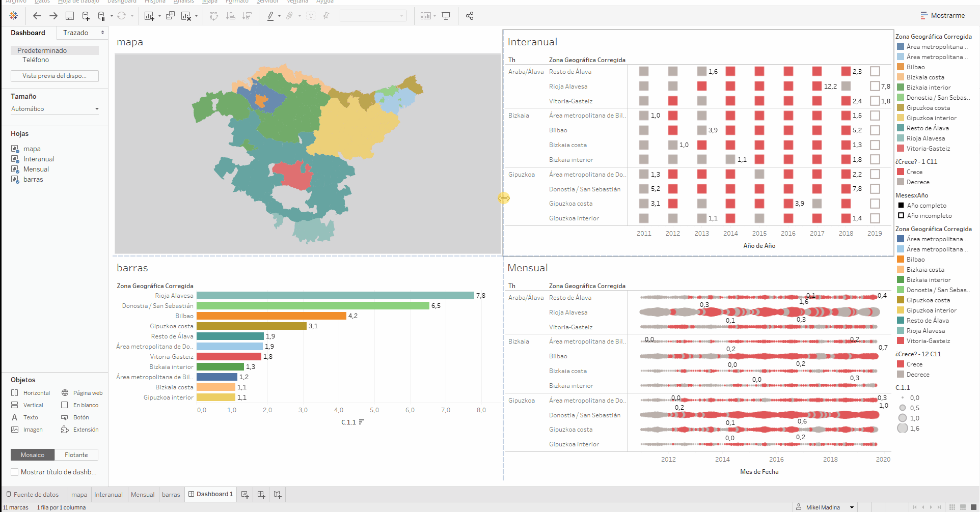Viewport: 980px width, 512px height.
Task: Click the Mostrarme button
Action: pyautogui.click(x=943, y=15)
